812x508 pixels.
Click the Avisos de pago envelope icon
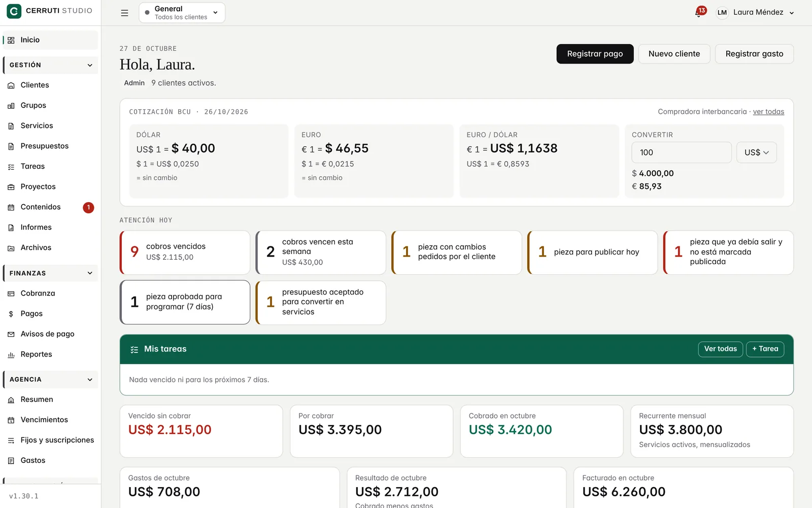point(11,334)
